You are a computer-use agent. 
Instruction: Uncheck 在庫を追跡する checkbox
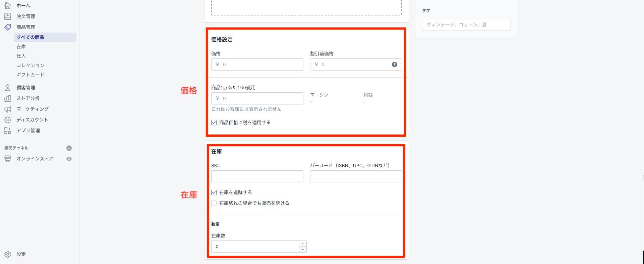(214, 192)
